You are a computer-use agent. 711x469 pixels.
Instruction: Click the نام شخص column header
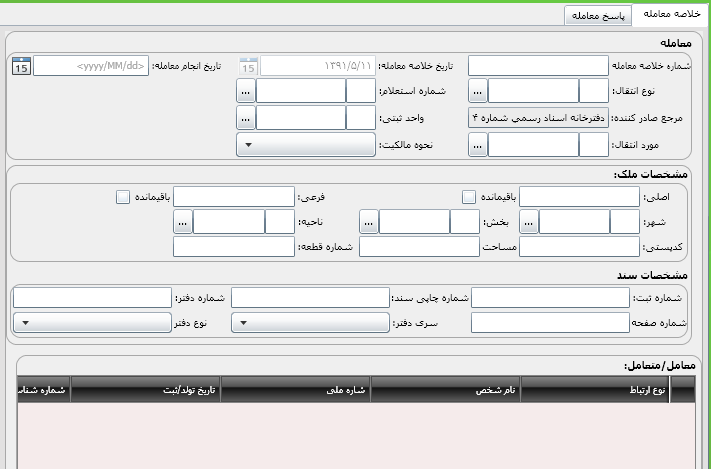tap(445, 390)
